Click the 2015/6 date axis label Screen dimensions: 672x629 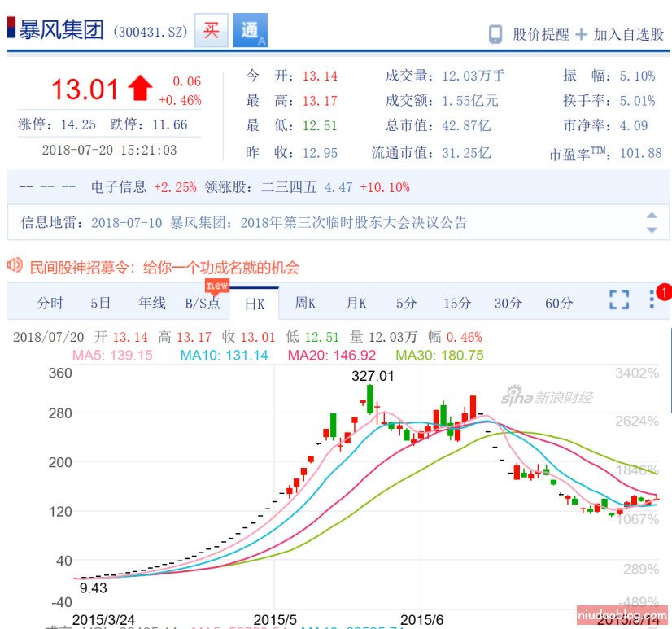pyautogui.click(x=421, y=619)
